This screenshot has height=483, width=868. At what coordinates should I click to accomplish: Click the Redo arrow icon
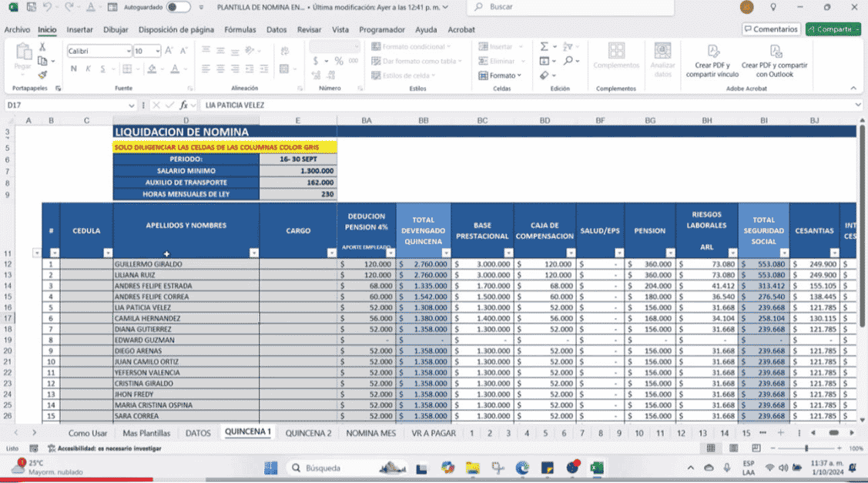point(69,7)
